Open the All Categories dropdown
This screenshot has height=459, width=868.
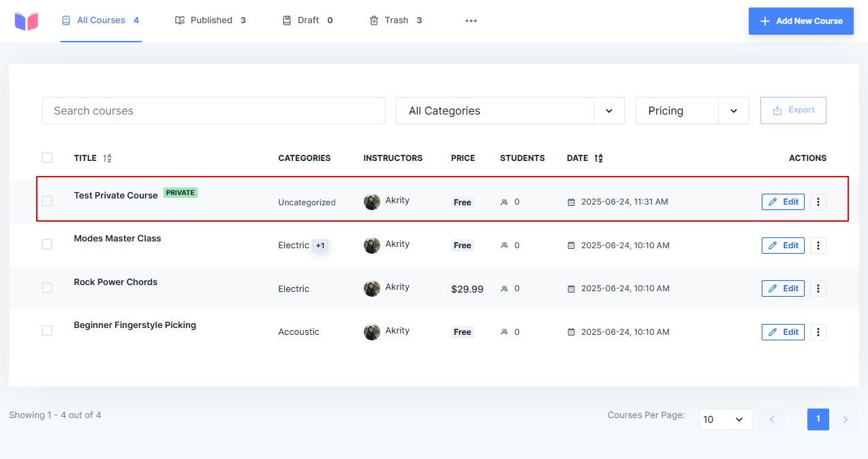(x=510, y=110)
